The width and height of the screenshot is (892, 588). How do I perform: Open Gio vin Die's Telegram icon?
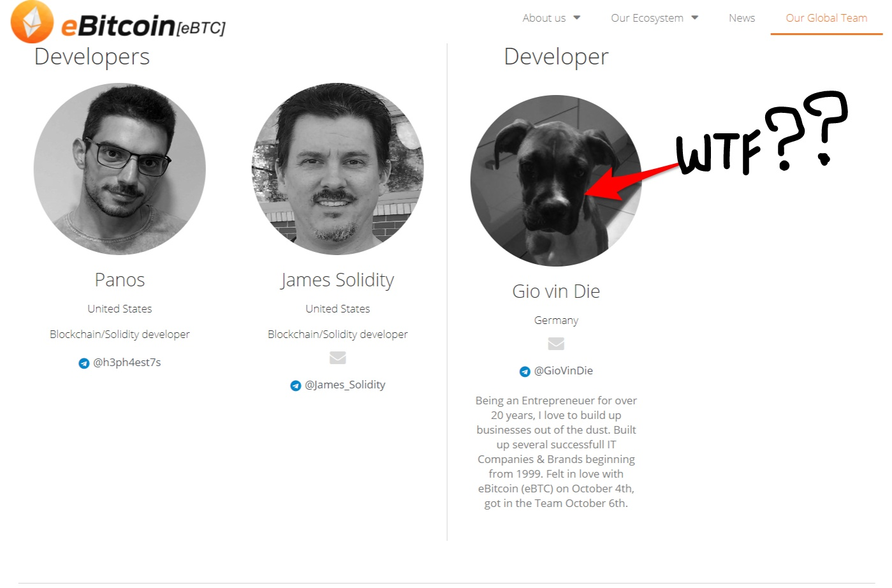[525, 372]
